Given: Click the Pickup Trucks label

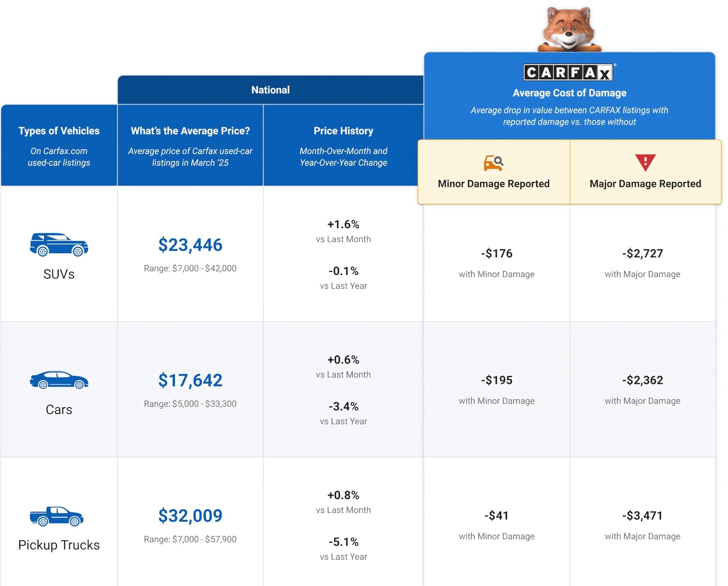Looking at the screenshot, I should (x=59, y=545).
